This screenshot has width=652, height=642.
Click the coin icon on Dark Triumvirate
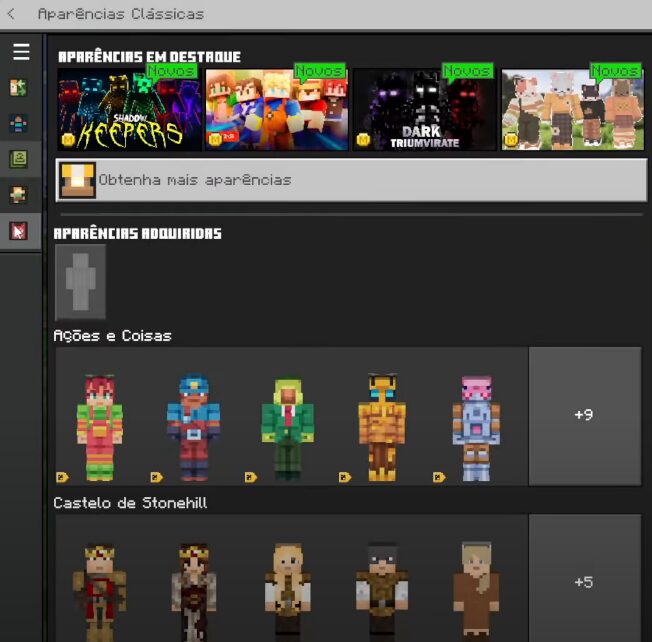pos(363,140)
